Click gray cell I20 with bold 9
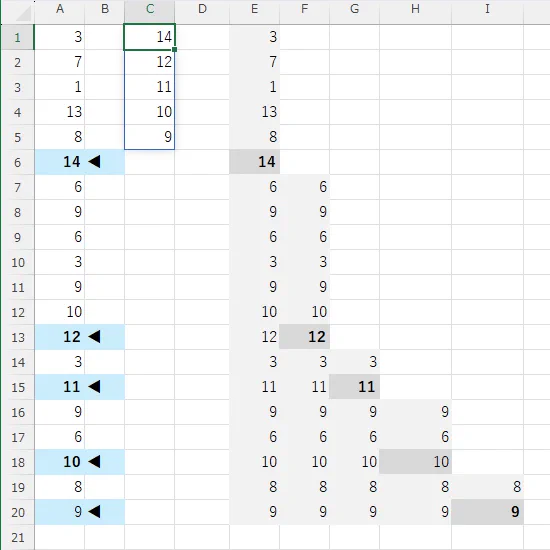The image size is (550, 550). [487, 512]
